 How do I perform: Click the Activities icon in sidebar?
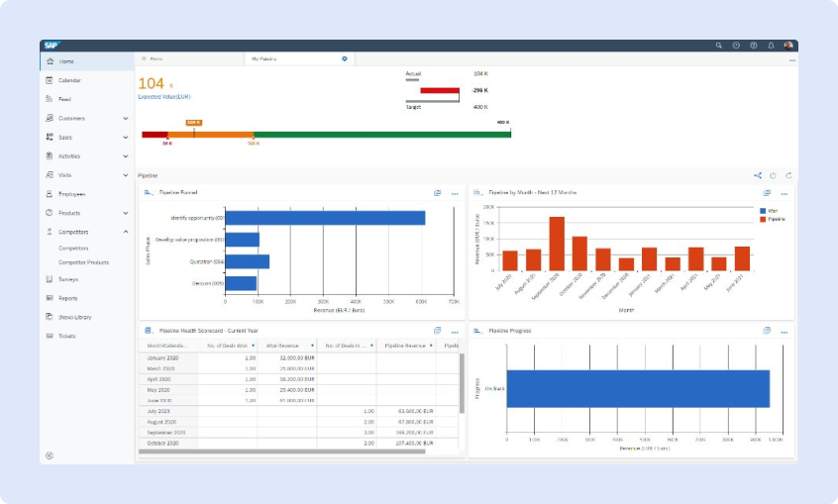pyautogui.click(x=50, y=155)
